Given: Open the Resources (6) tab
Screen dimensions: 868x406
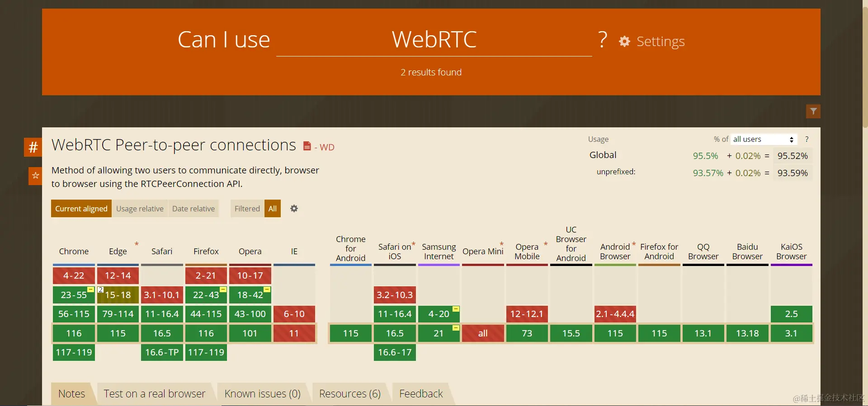Looking at the screenshot, I should tap(350, 394).
